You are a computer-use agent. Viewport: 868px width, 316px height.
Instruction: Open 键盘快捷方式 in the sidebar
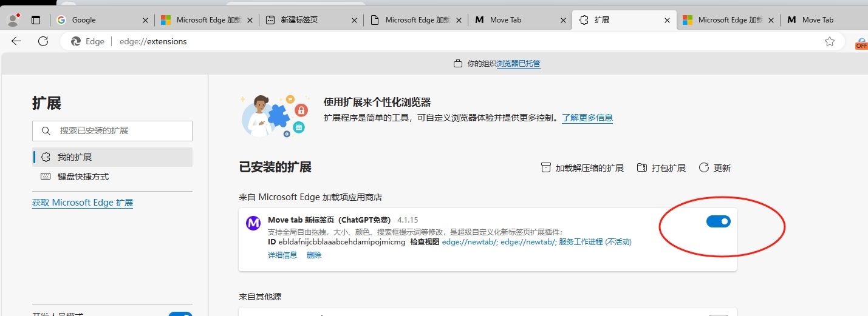(112, 176)
